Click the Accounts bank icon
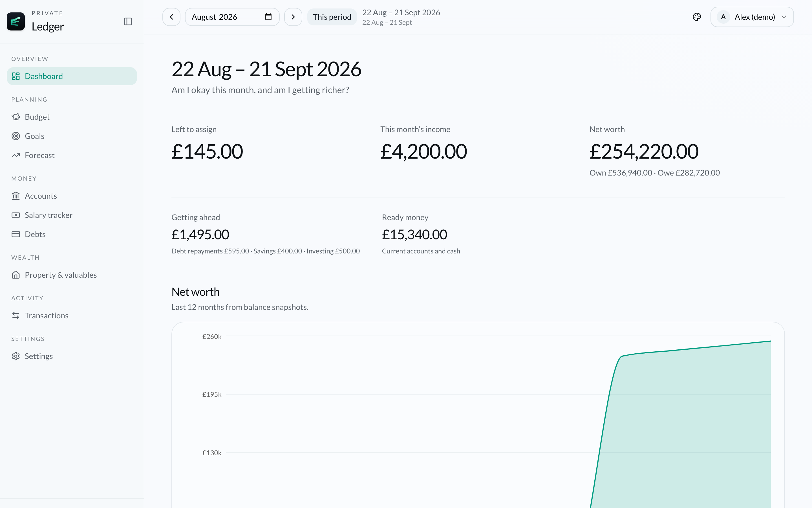 point(16,196)
